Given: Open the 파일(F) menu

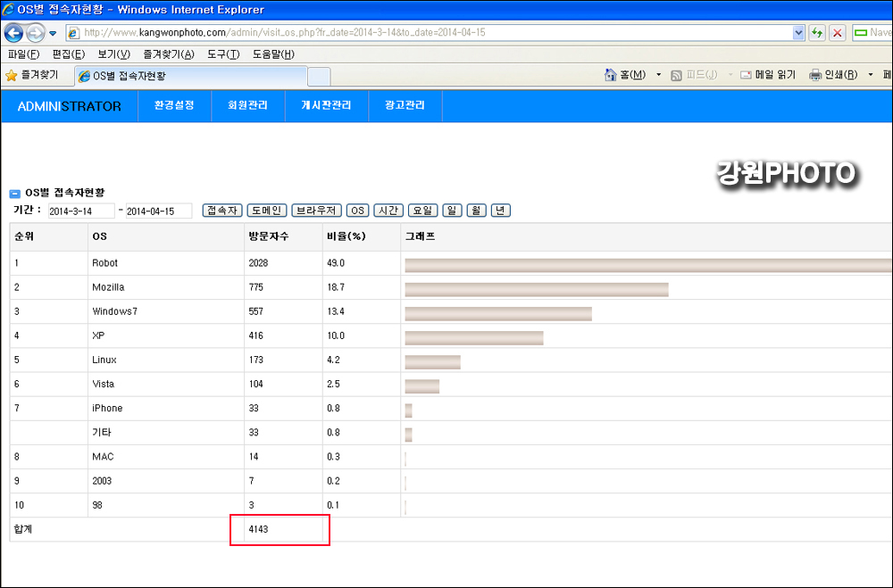Looking at the screenshot, I should tap(23, 54).
